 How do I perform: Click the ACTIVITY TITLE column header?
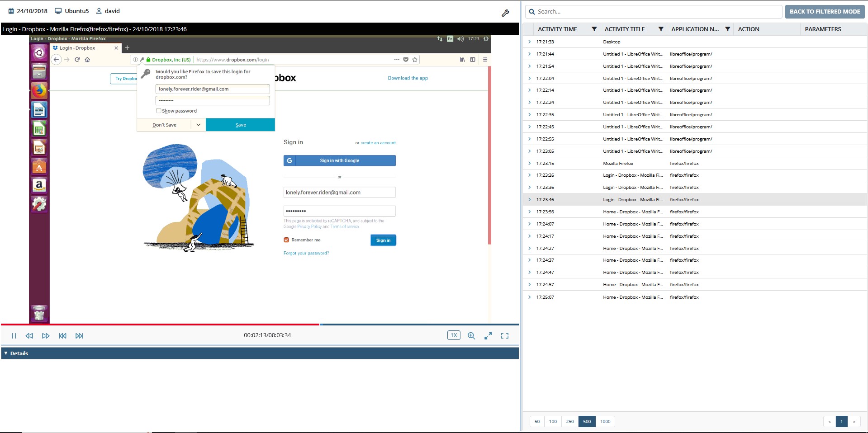click(625, 29)
